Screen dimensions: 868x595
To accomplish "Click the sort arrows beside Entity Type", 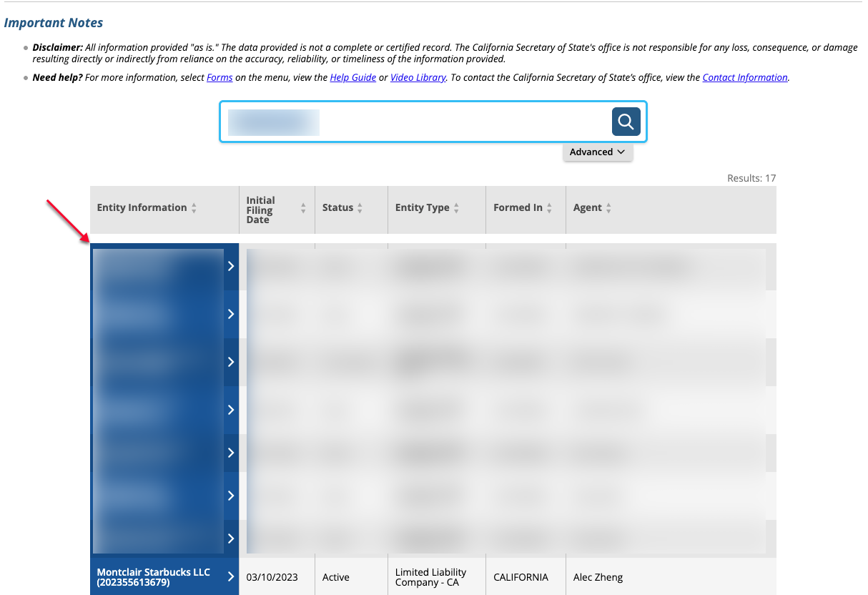I will (456, 208).
